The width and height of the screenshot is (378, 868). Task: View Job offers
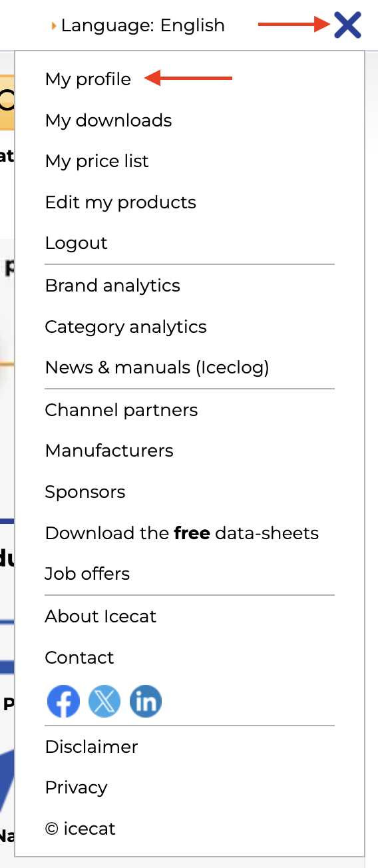pos(87,574)
